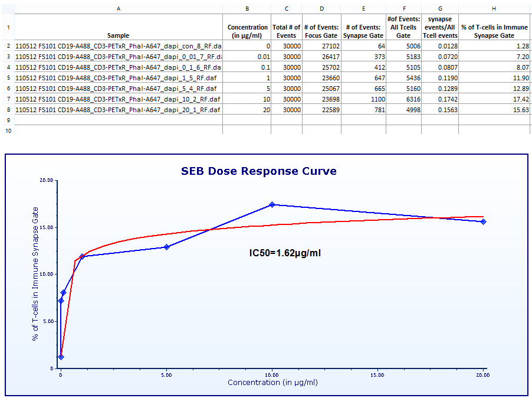Screen dimensions: 532x398
Task: Select 'Concentration (in µg/ml)' header cell
Action: (248, 31)
